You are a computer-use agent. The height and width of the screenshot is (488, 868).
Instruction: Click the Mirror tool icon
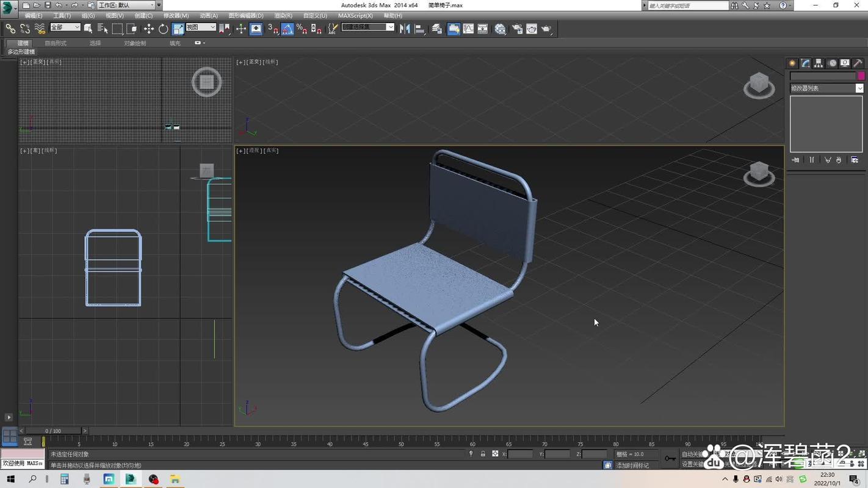(405, 29)
